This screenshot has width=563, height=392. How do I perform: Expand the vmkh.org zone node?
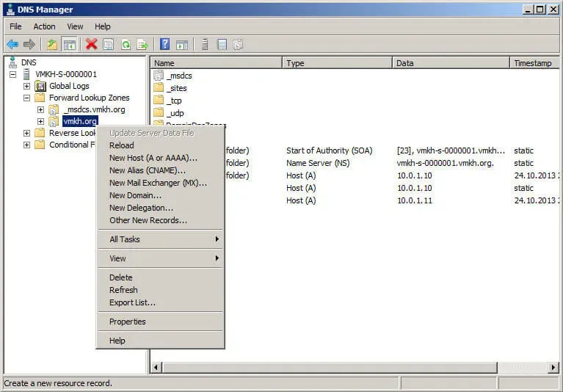[x=40, y=122]
